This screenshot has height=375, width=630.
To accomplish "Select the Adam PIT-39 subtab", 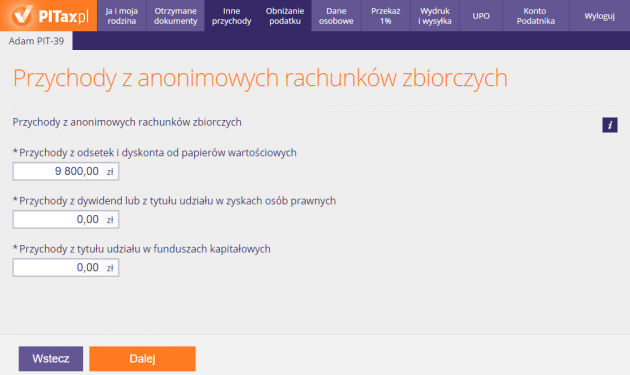I will pos(36,41).
